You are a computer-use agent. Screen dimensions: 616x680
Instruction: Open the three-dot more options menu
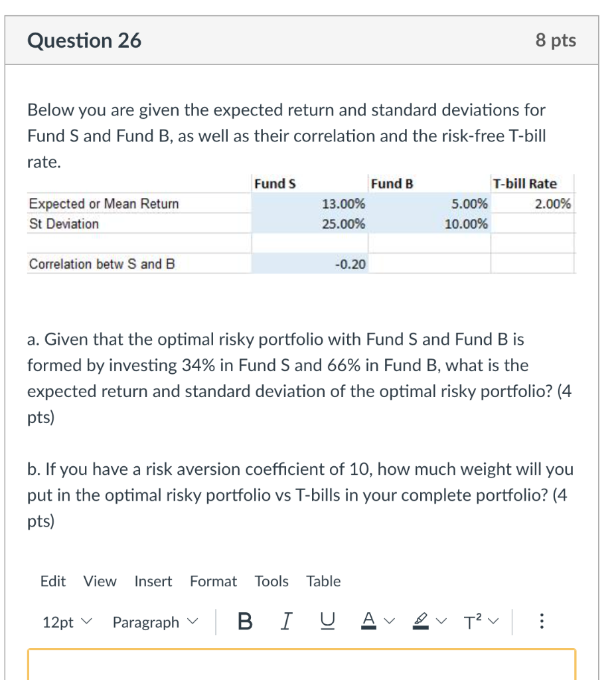pyautogui.click(x=542, y=622)
